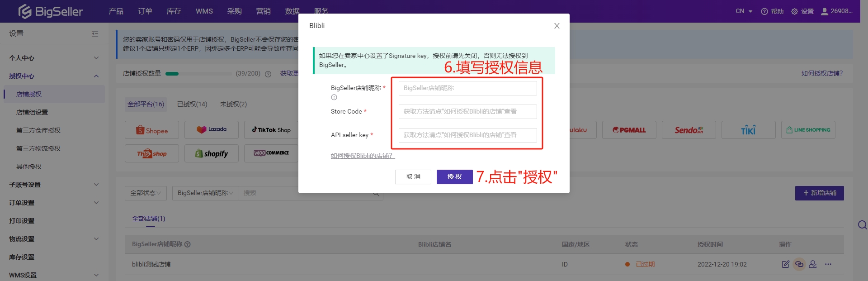This screenshot has width=868, height=281.
Task: Select the 全部店铺(1) tab
Action: click(149, 219)
